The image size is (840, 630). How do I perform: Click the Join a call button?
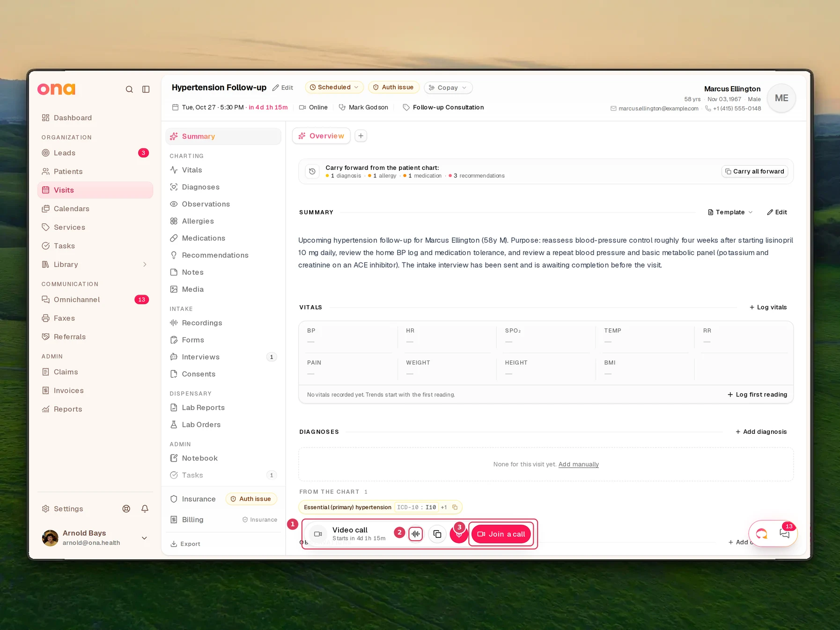[x=501, y=534]
